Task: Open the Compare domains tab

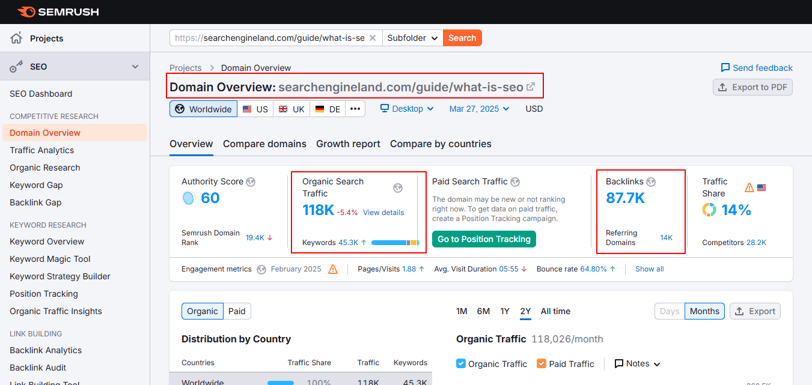Action: pos(265,144)
